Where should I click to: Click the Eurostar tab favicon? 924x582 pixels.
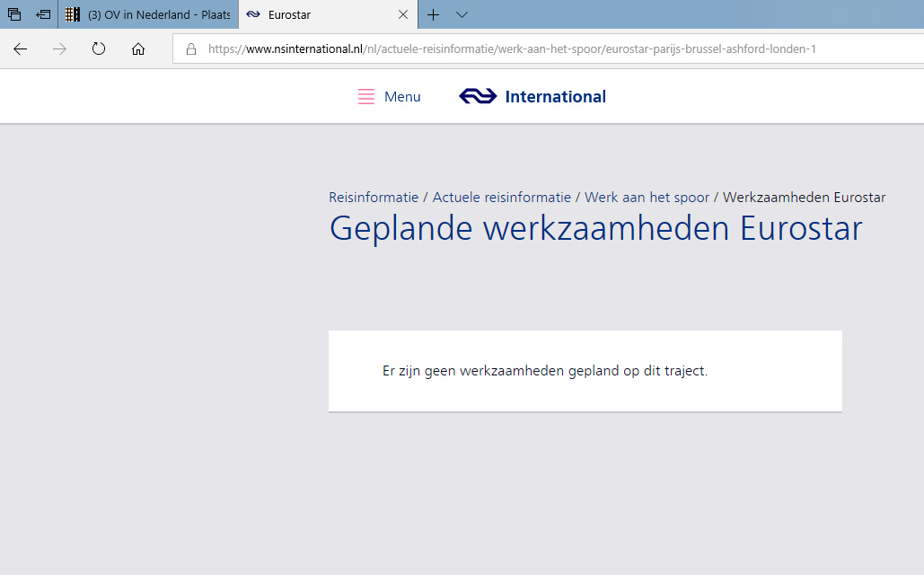(253, 14)
